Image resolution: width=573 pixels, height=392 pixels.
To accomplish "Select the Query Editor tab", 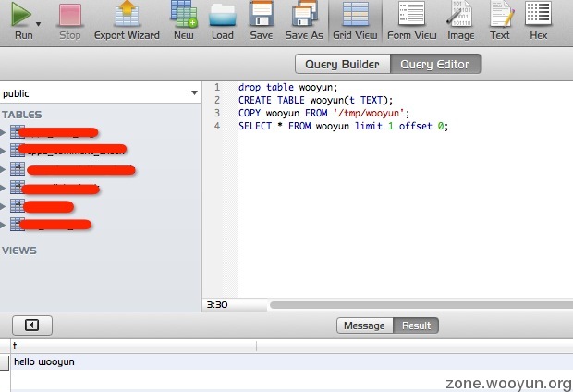I will (435, 64).
